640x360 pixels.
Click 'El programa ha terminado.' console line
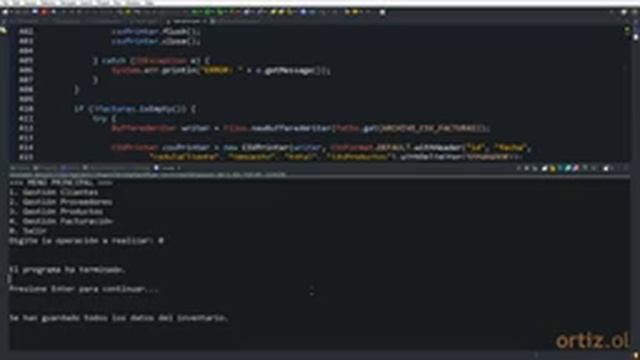pyautogui.click(x=67, y=270)
